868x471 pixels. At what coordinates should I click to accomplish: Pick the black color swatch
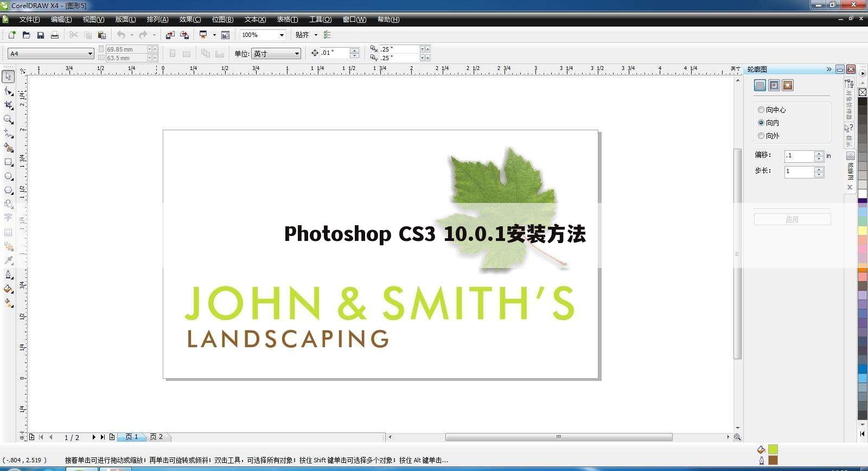(863, 102)
